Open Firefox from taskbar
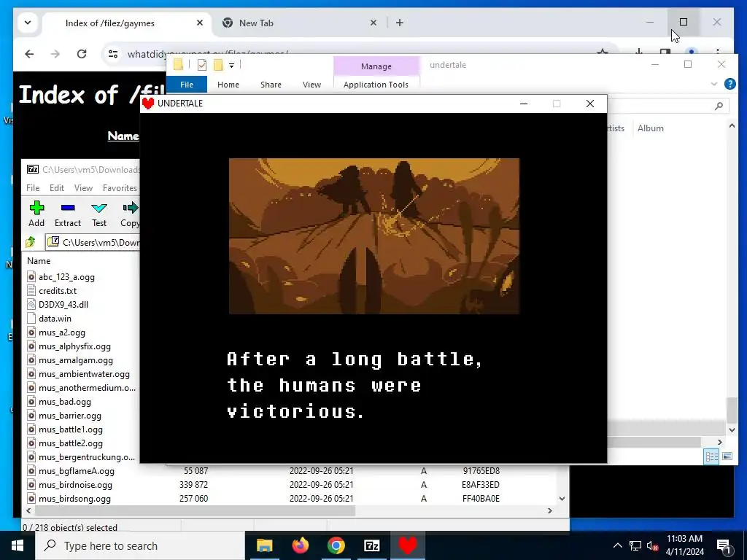Screen dimensions: 747x560 (x=300, y=545)
